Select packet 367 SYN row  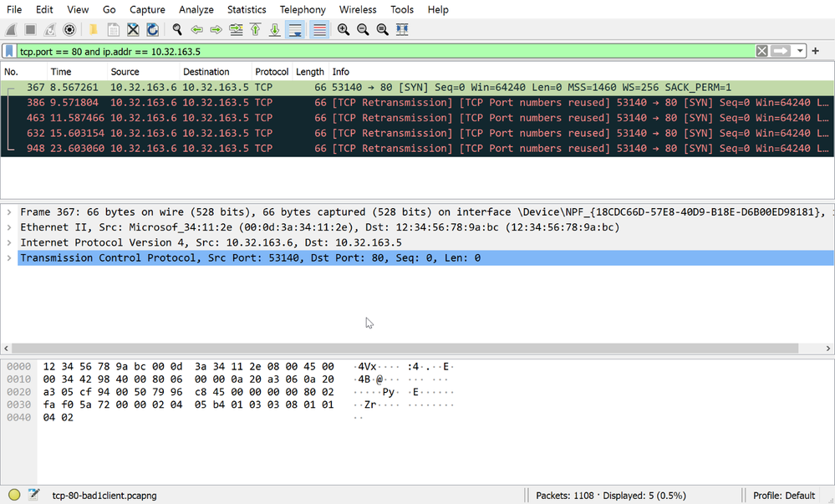point(417,88)
